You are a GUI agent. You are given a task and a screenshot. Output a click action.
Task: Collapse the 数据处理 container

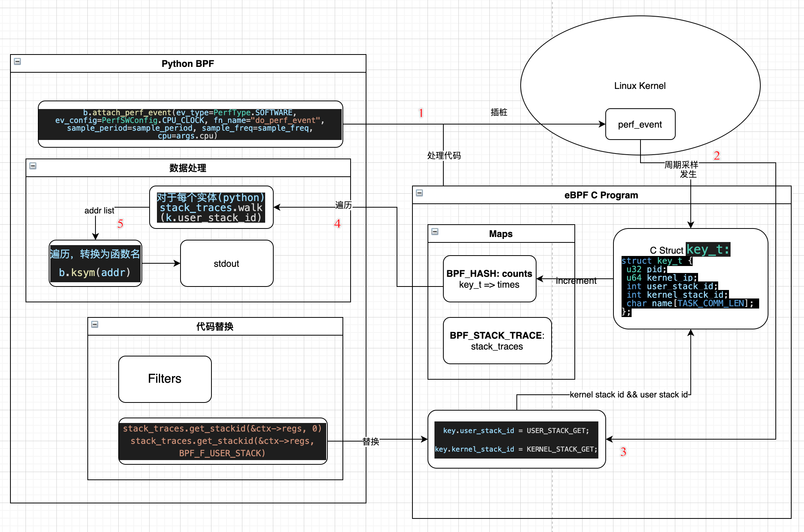pos(33,166)
